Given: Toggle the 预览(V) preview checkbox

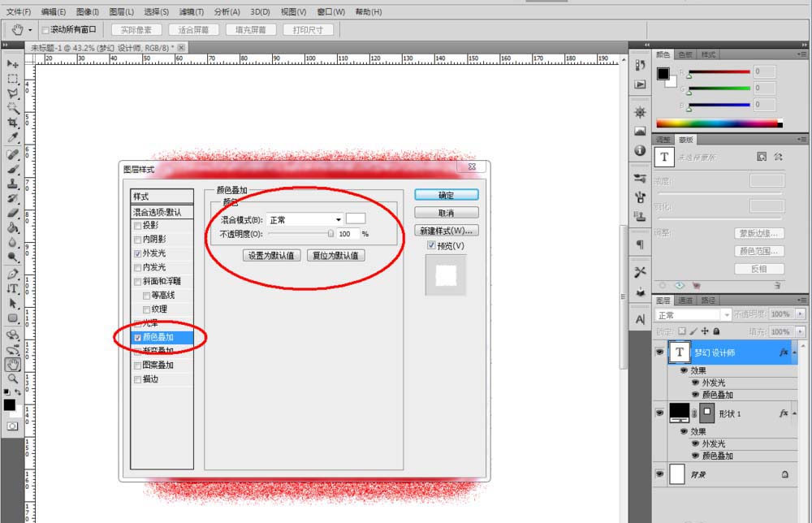Looking at the screenshot, I should (x=431, y=245).
